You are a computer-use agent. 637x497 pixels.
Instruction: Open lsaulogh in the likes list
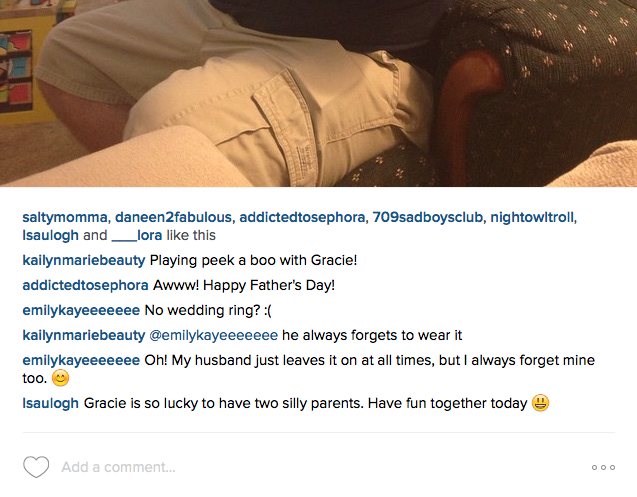50,235
